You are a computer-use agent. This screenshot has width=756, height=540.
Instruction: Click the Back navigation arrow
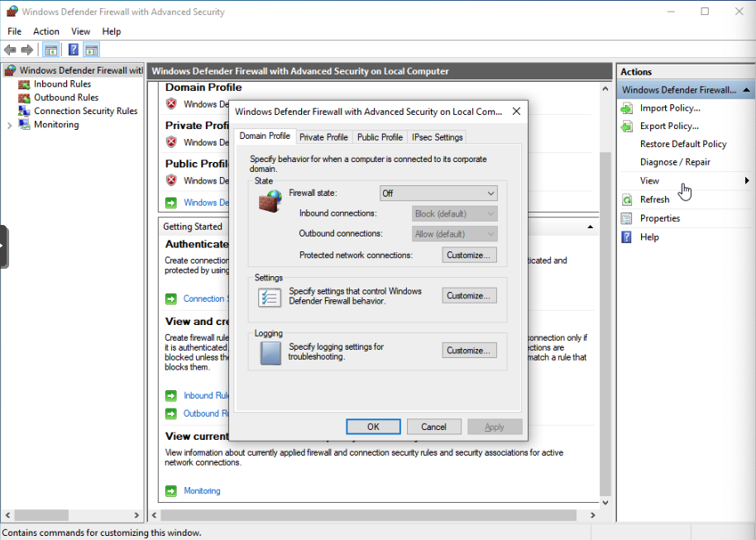pos(10,49)
